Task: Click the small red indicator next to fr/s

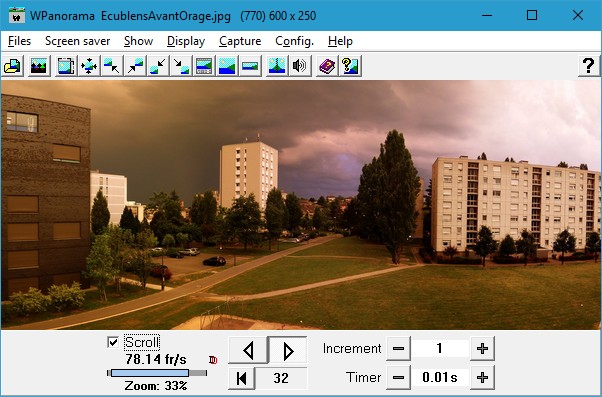Action: 213,360
